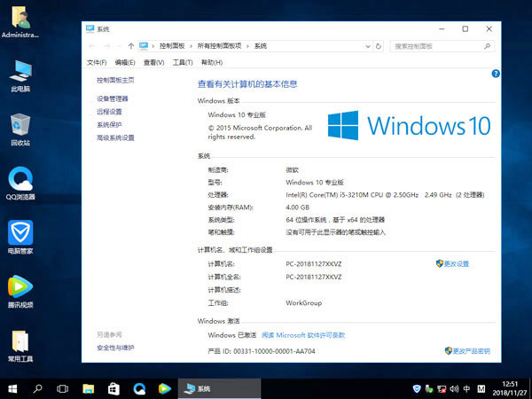Image resolution: width=532 pixels, height=399 pixels.
Task: Launch QQ浏览器 from desktop
Action: 20,184
